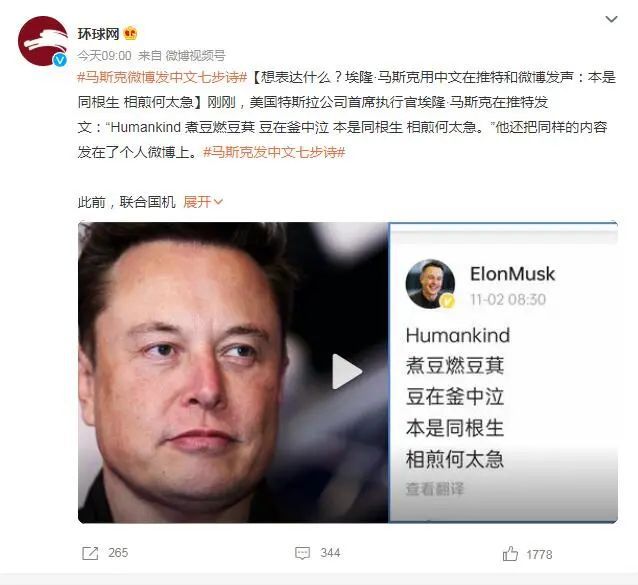Open the post options chevron menu
This screenshot has height=585, width=638.
(611, 19)
